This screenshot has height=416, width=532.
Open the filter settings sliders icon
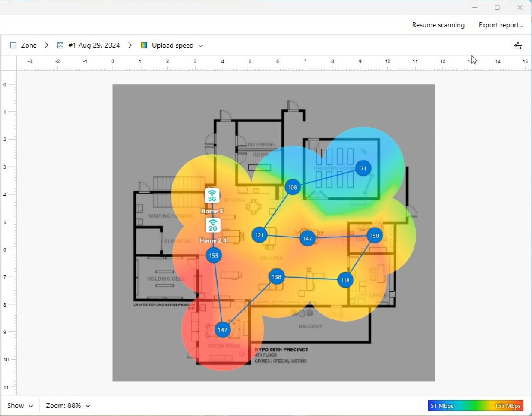(518, 45)
